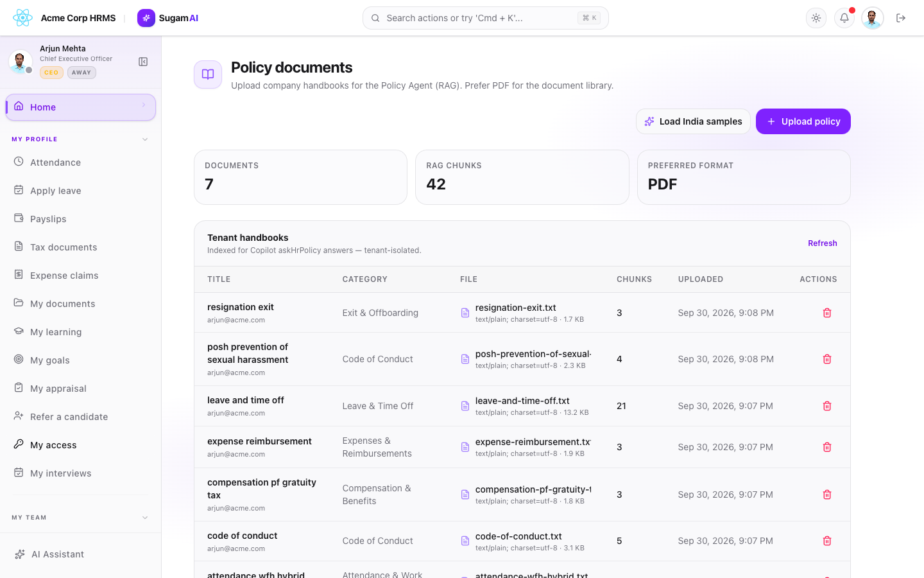Open the Apply leave page
Screen dimensions: 924x578
click(x=81, y=191)
